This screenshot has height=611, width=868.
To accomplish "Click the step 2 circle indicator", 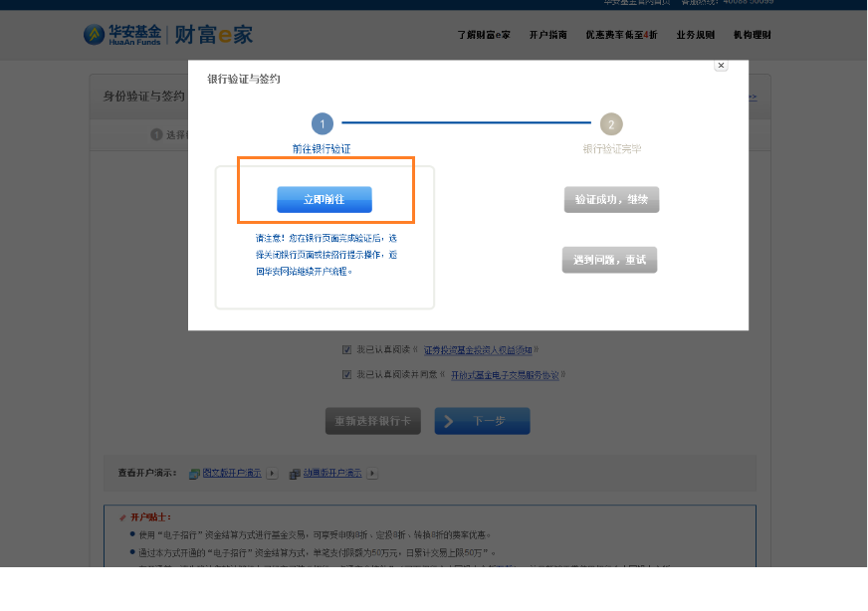I will click(611, 124).
